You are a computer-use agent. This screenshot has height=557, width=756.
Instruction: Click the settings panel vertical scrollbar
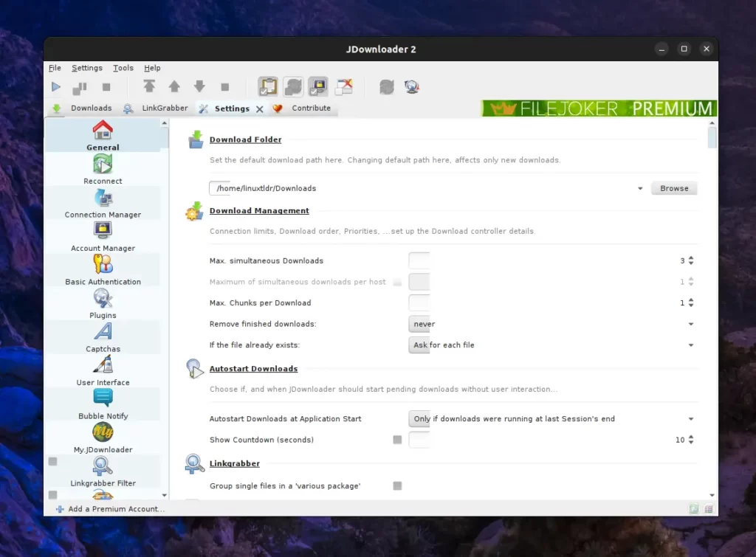(x=712, y=138)
